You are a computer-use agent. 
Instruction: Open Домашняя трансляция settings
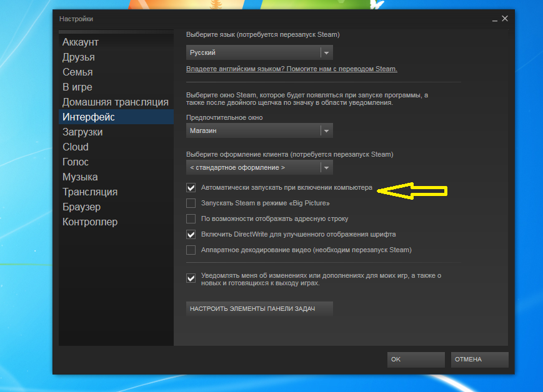tap(116, 102)
